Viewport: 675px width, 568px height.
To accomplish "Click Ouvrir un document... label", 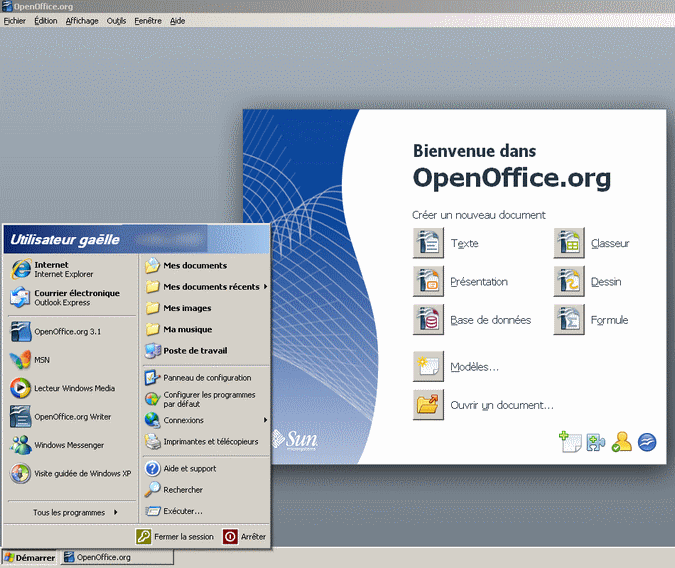I will 502,406.
